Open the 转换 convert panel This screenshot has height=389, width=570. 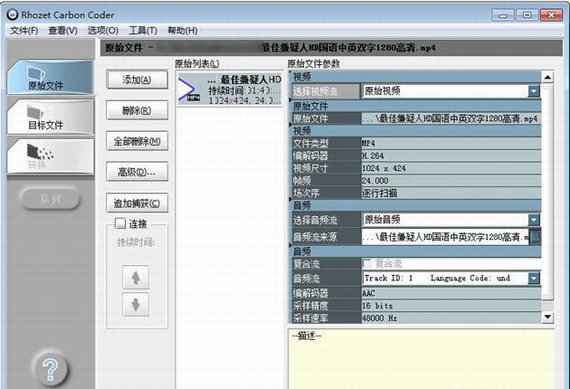50,156
